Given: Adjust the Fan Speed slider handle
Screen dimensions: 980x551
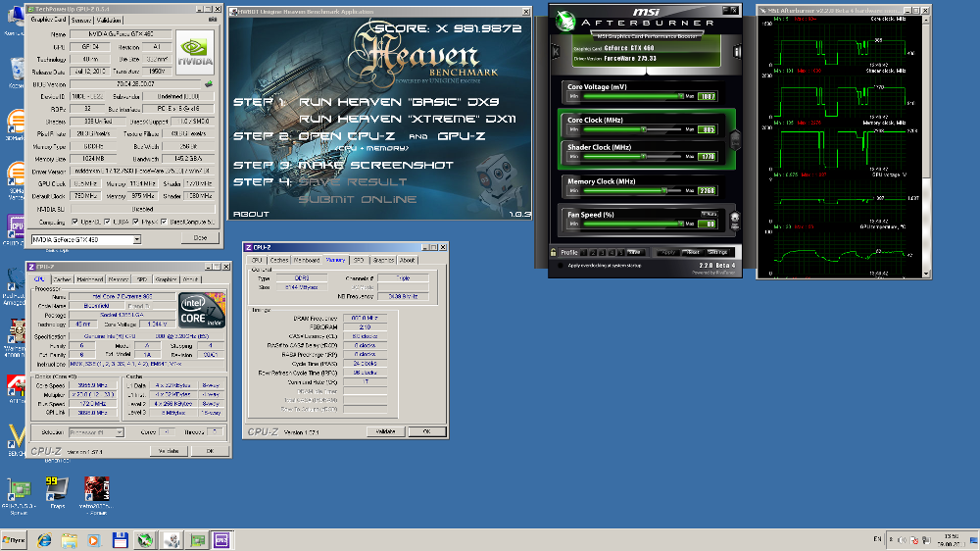Looking at the screenshot, I should [680, 224].
